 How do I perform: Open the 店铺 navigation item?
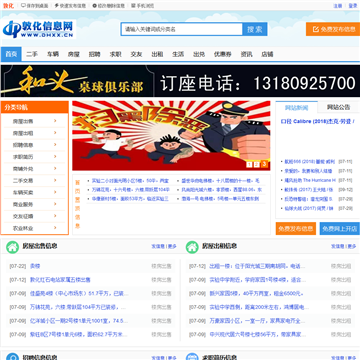pos(267,54)
